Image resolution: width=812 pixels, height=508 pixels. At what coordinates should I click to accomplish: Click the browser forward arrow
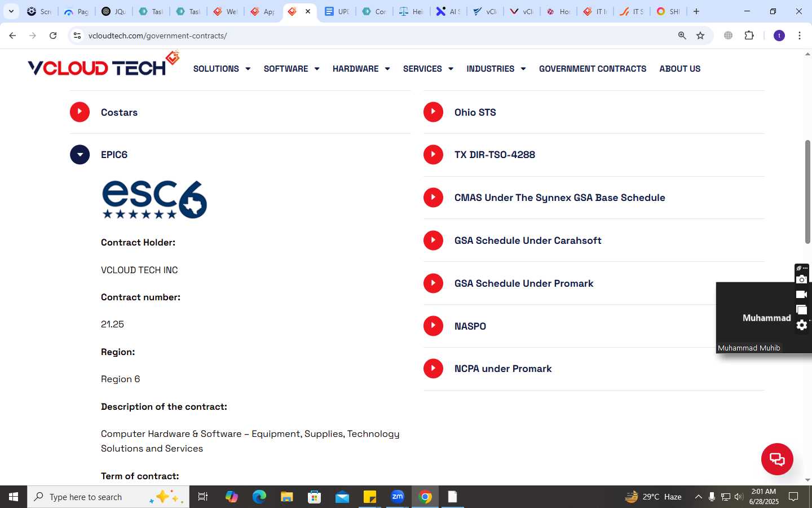33,36
